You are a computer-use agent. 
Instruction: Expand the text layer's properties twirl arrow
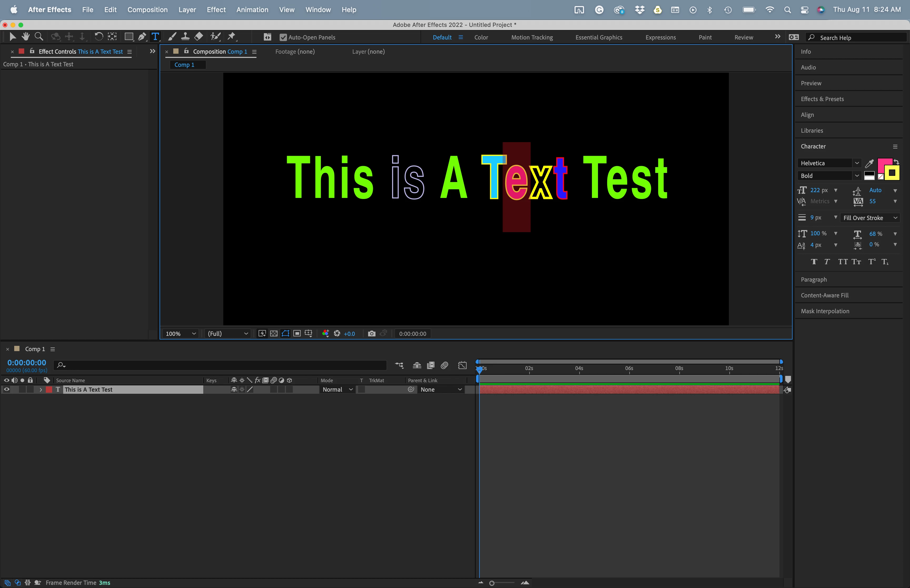point(41,390)
